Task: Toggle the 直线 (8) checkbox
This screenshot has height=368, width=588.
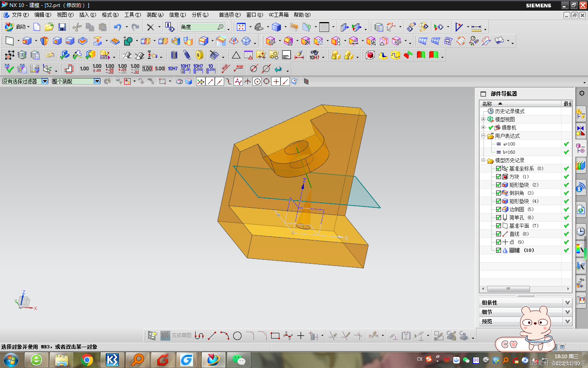Action: (x=499, y=234)
